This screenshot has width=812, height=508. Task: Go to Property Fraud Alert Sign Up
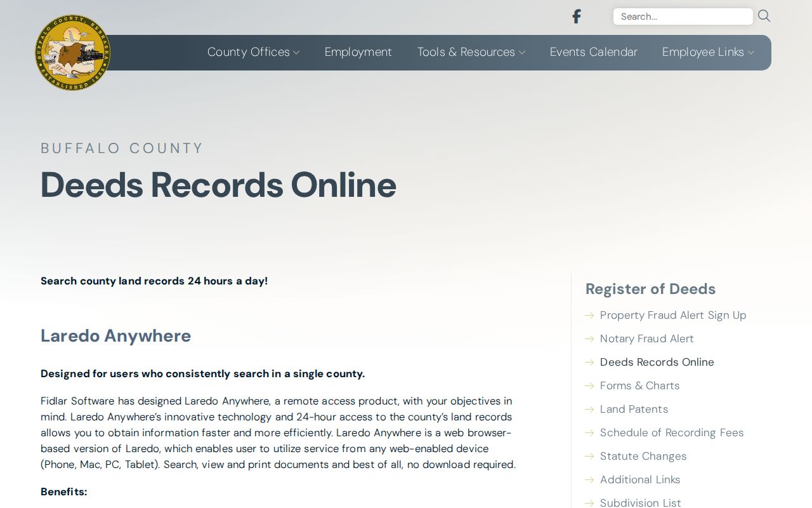(x=673, y=315)
